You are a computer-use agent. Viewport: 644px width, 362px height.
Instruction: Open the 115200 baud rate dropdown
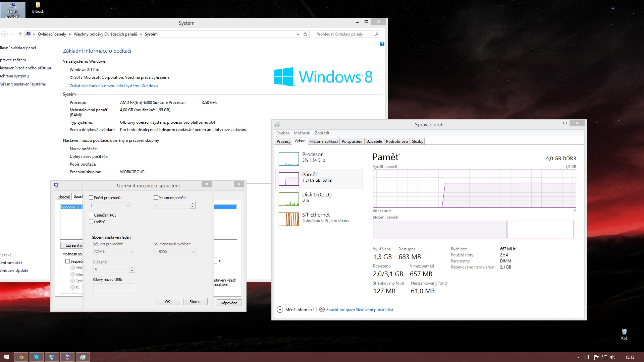(x=174, y=252)
